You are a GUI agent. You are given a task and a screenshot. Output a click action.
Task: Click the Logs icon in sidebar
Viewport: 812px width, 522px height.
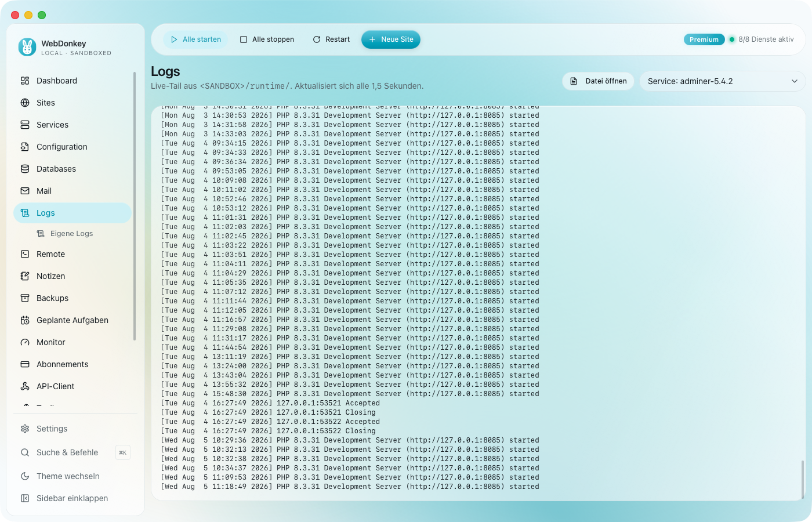25,213
